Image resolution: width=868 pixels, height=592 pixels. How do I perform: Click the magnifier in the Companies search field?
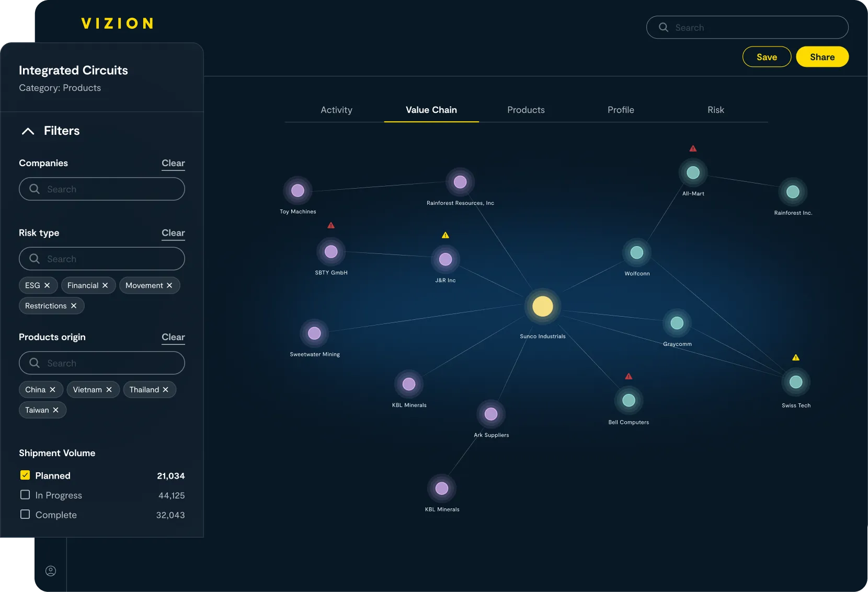tap(35, 189)
